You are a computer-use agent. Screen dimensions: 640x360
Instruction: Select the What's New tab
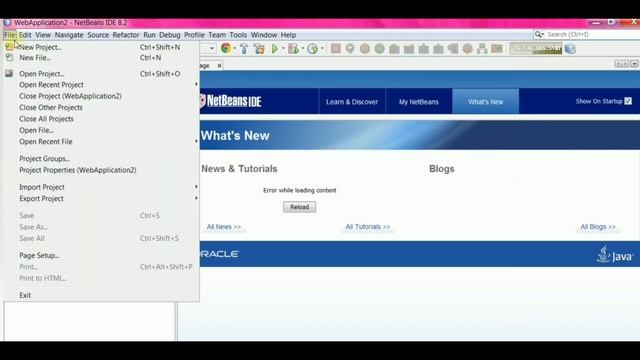coord(486,101)
